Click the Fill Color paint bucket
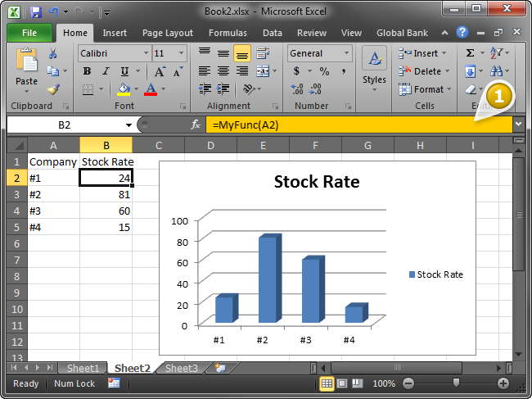The height and width of the screenshot is (399, 532). coord(124,89)
